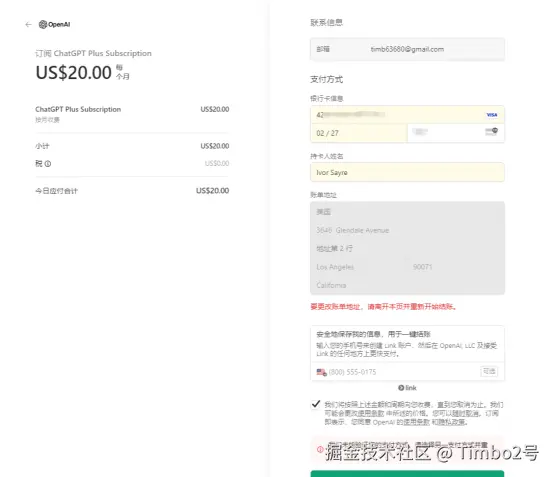
Task: Click the ChatGPT Plus Subscription line item
Action: pyautogui.click(x=78, y=110)
